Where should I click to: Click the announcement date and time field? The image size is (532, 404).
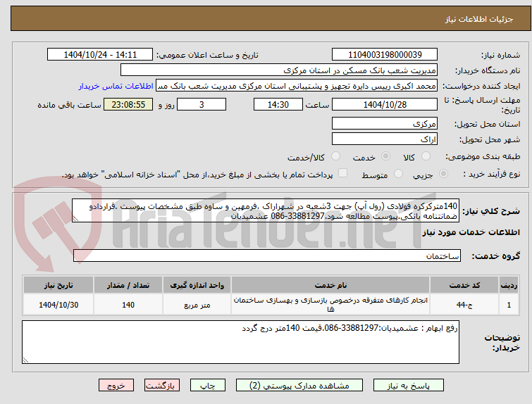pos(100,55)
